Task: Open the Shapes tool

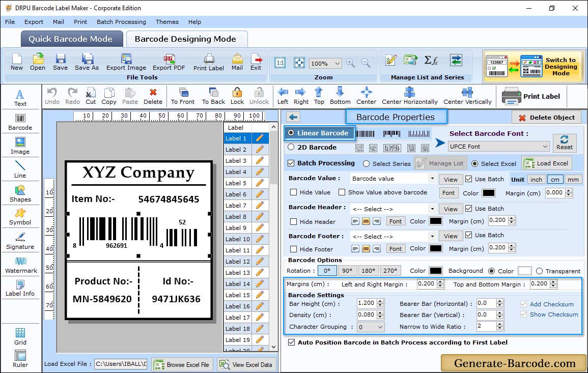Action: (20, 194)
